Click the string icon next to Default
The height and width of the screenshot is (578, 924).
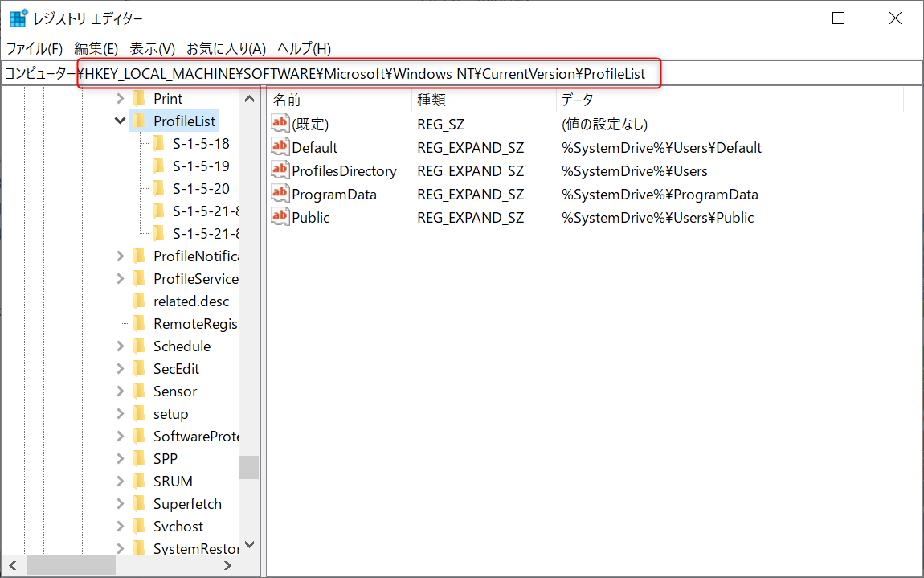280,147
